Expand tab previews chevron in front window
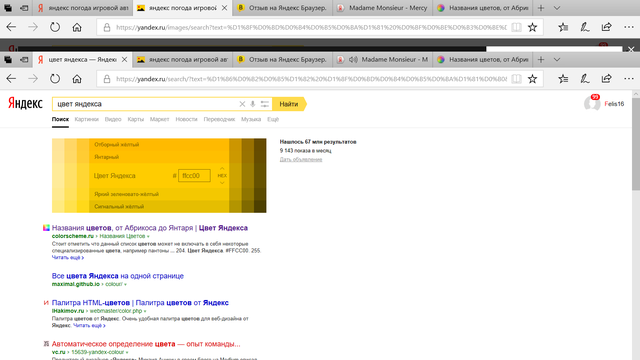 [557, 60]
